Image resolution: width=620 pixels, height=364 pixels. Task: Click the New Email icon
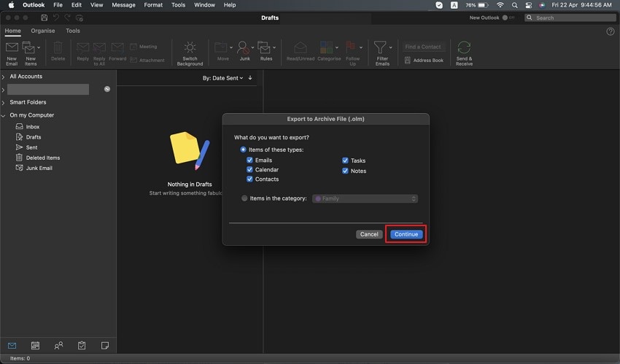(12, 48)
